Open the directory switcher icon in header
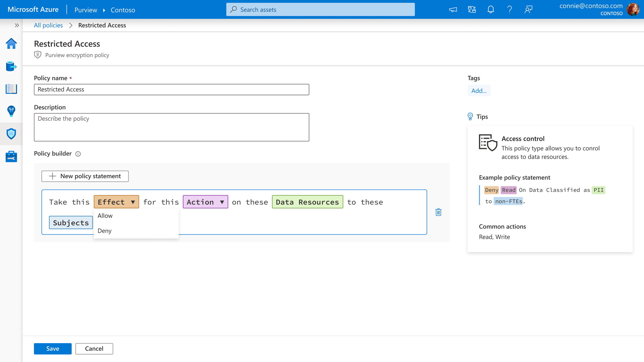Viewport: 644px width, 362px height. pyautogui.click(x=472, y=10)
